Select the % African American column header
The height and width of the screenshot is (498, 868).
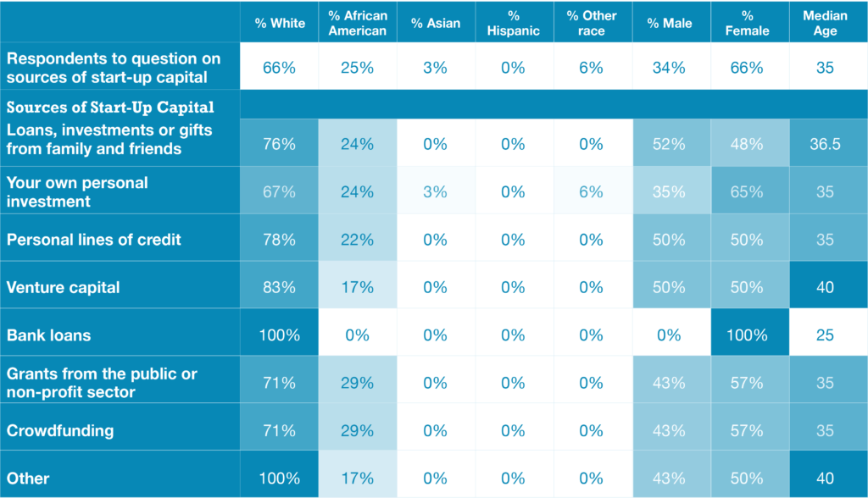(357, 23)
